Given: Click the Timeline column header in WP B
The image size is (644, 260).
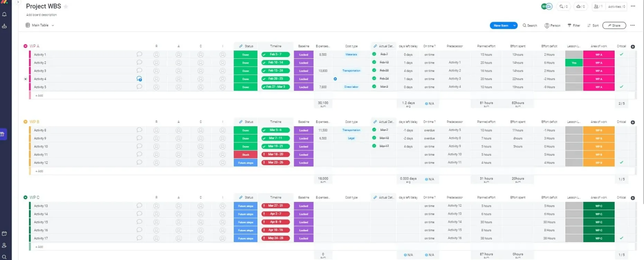Looking at the screenshot, I should (276, 122).
